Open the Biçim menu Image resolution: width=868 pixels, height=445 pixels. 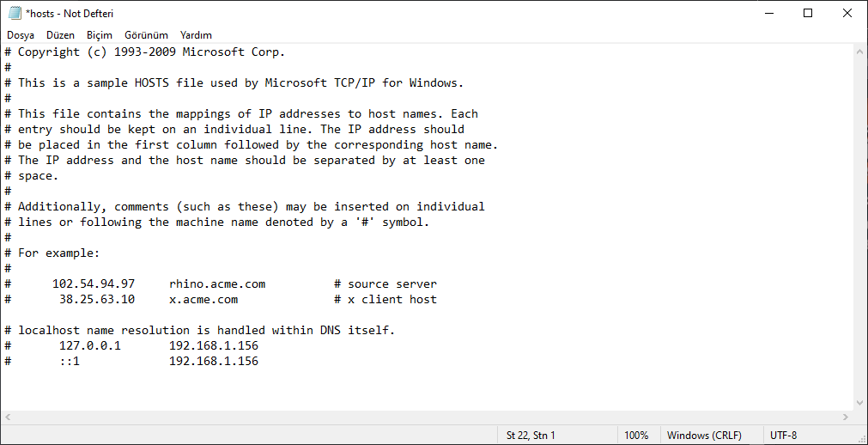pos(100,35)
